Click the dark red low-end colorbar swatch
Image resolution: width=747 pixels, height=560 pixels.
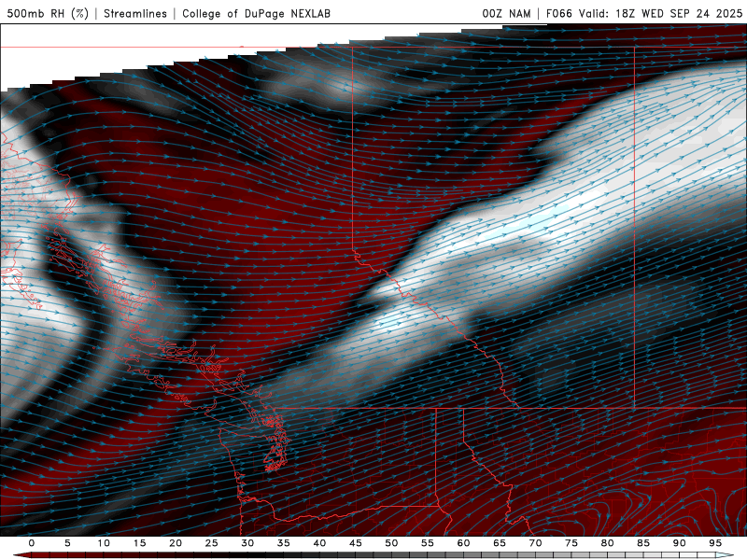coord(22,555)
